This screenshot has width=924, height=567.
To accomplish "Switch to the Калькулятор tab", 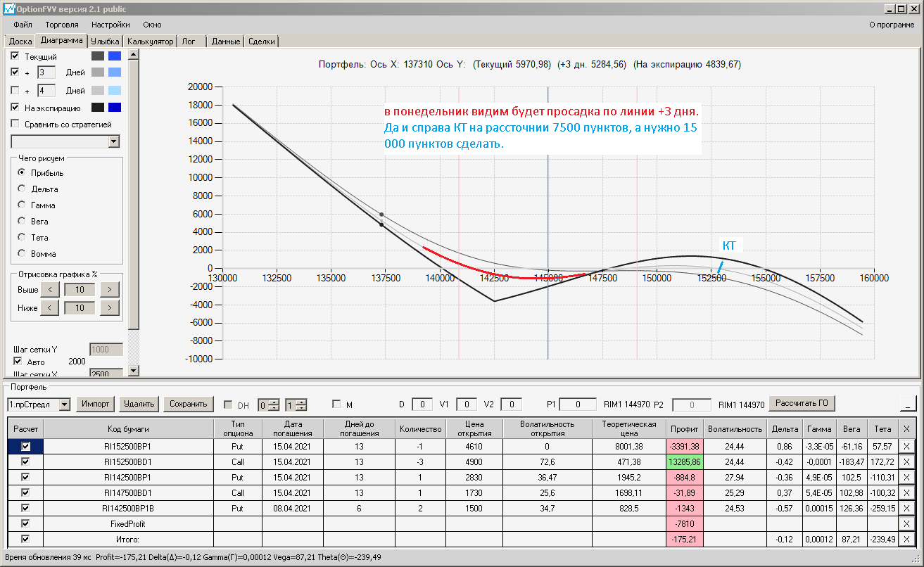I will pyautogui.click(x=151, y=42).
